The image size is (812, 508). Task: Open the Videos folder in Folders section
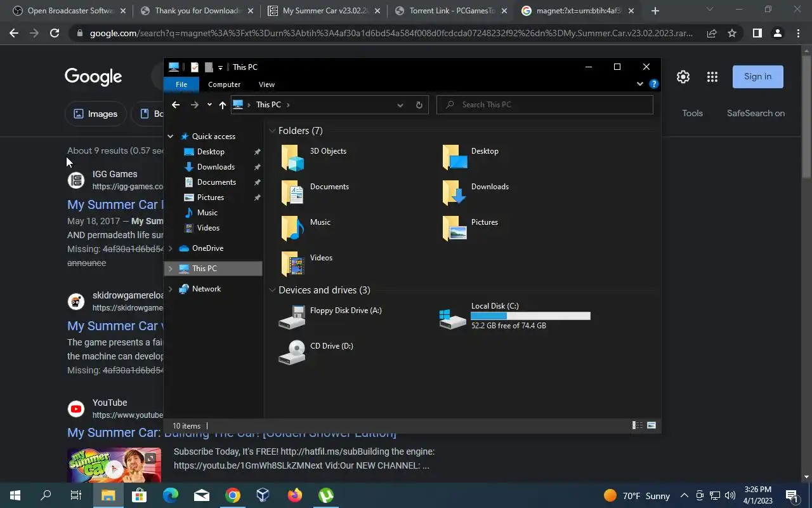pos(307,264)
